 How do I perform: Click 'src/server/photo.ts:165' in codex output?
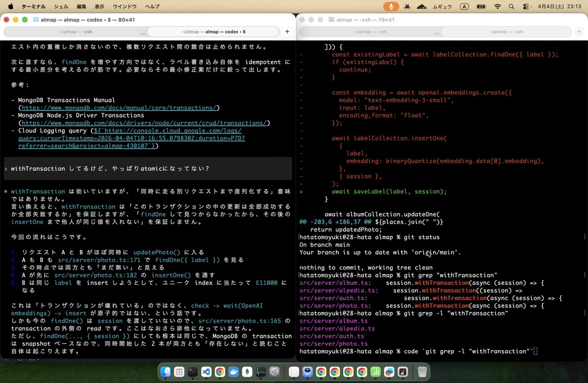240,321
